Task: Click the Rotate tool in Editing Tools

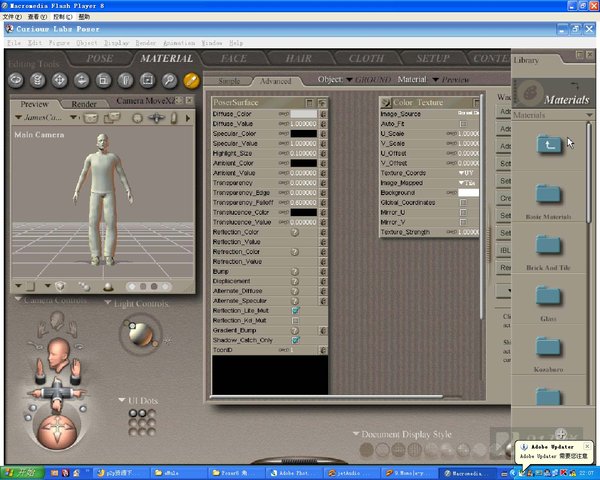Action: pyautogui.click(x=16, y=81)
